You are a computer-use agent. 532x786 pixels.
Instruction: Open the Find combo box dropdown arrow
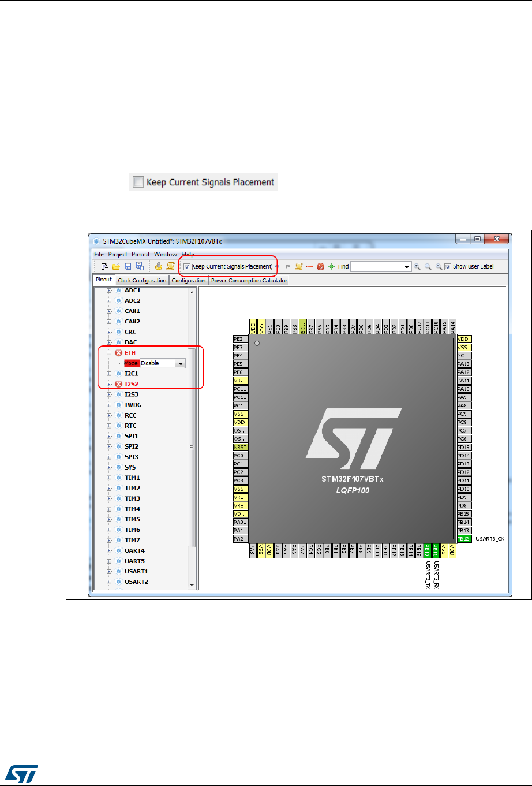406,267
